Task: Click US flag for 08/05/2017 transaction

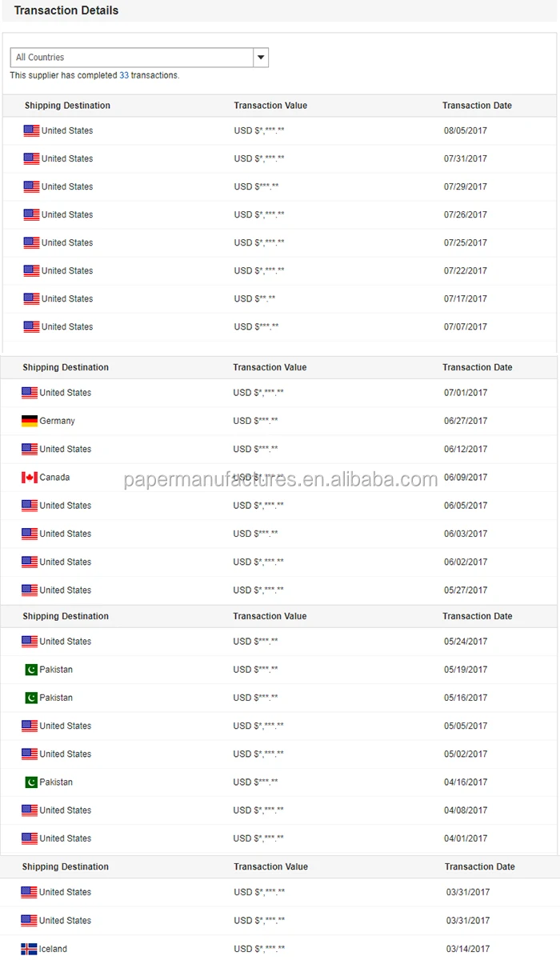Action: tap(31, 130)
